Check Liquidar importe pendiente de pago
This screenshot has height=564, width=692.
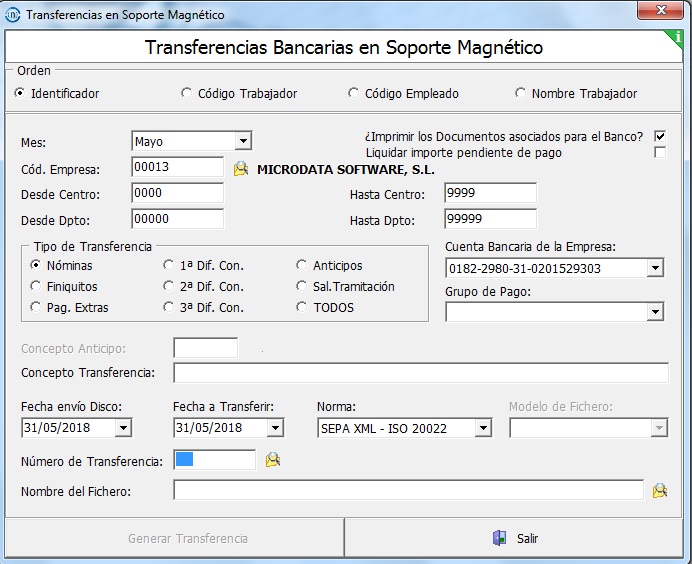pyautogui.click(x=660, y=153)
